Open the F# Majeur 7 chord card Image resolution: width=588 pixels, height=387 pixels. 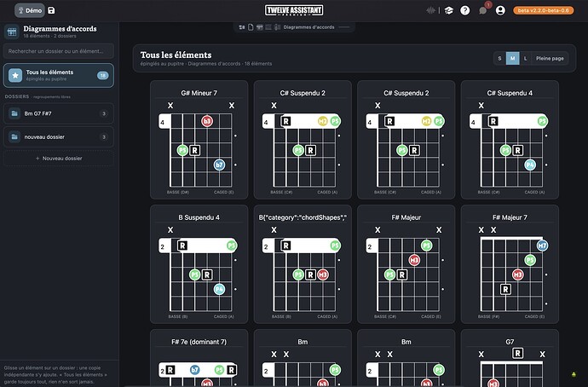(510, 264)
